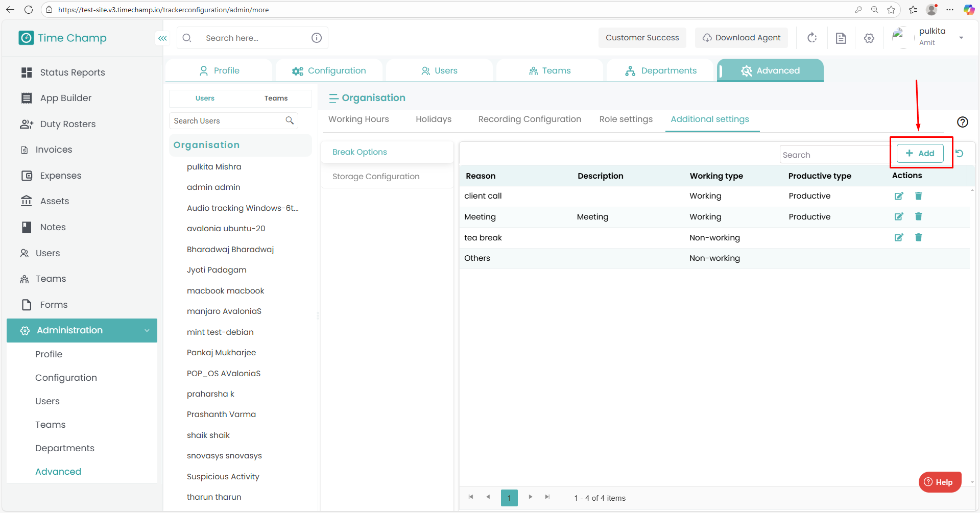The image size is (980, 513).
Task: Select the Users toggle in user panel
Action: click(x=205, y=98)
